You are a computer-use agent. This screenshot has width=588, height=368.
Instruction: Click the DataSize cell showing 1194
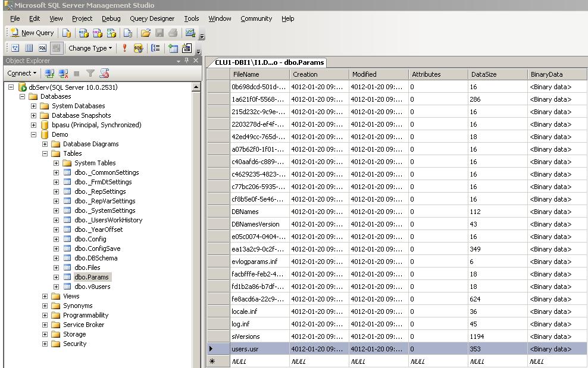point(498,336)
